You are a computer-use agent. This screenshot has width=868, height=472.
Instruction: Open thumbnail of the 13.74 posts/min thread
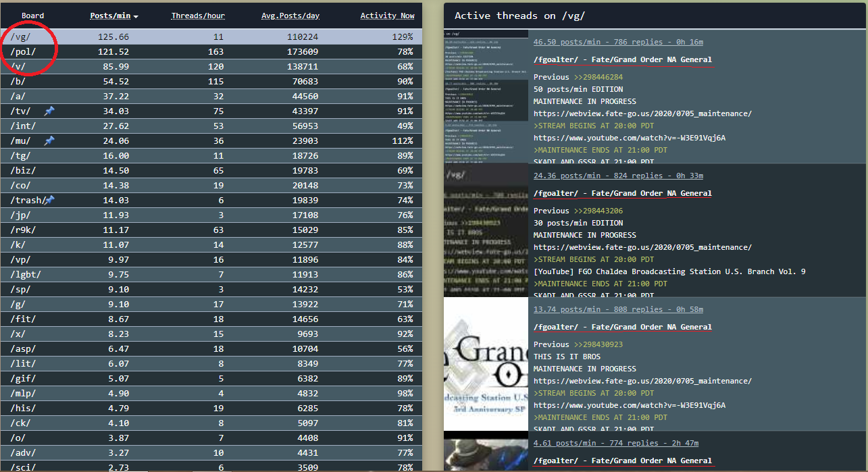(486, 364)
